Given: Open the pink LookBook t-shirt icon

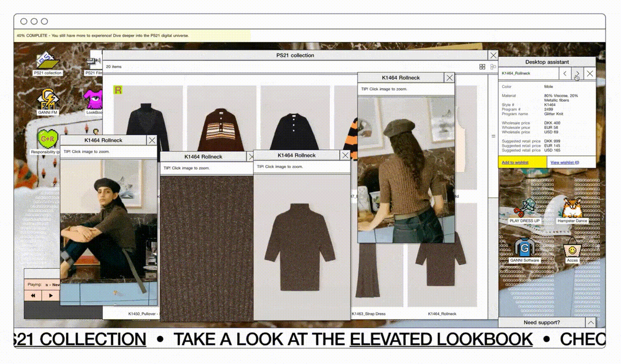Looking at the screenshot, I should click(x=93, y=101).
